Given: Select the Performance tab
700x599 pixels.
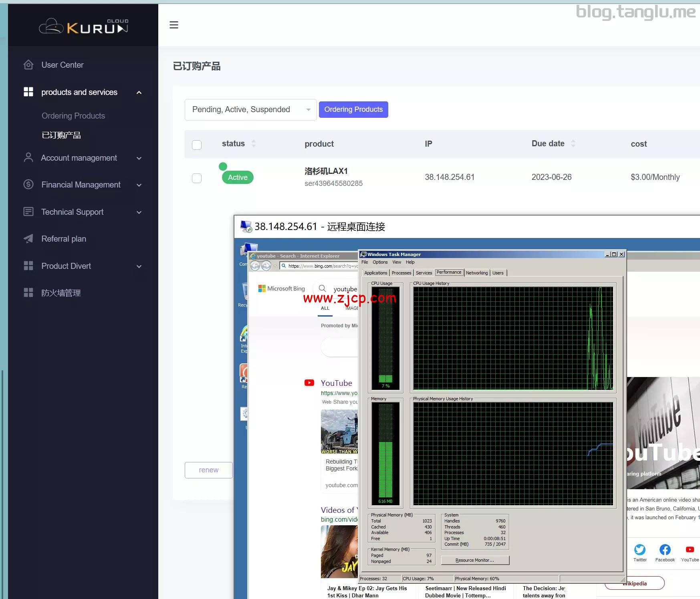Looking at the screenshot, I should [x=449, y=272].
